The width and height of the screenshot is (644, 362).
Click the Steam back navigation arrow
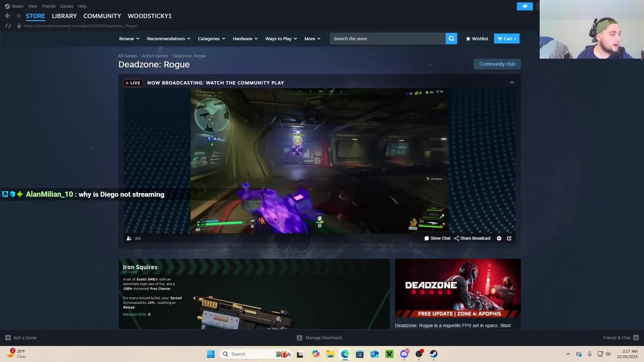point(8,16)
